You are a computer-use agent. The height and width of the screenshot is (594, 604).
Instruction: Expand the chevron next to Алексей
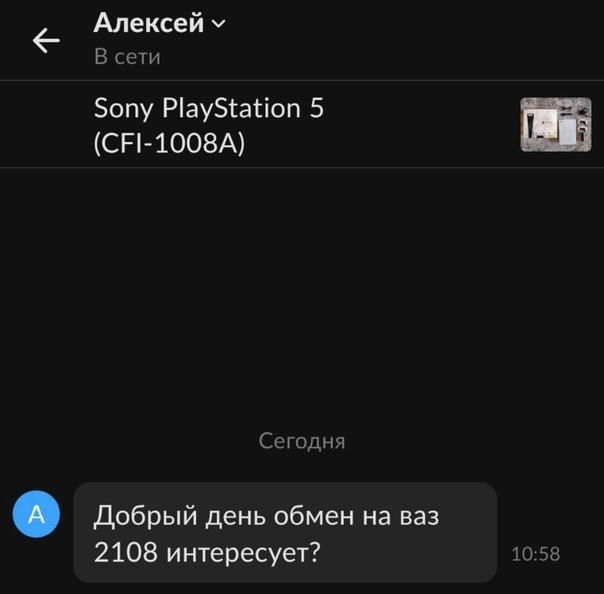218,24
